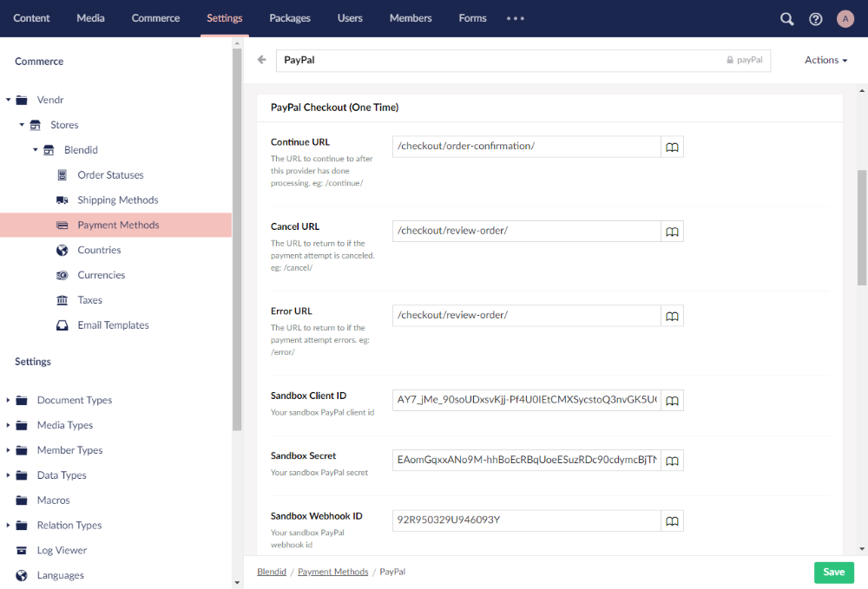Image resolution: width=868 pixels, height=589 pixels.
Task: Follow the Payment Methods breadcrumb link
Action: click(x=332, y=572)
